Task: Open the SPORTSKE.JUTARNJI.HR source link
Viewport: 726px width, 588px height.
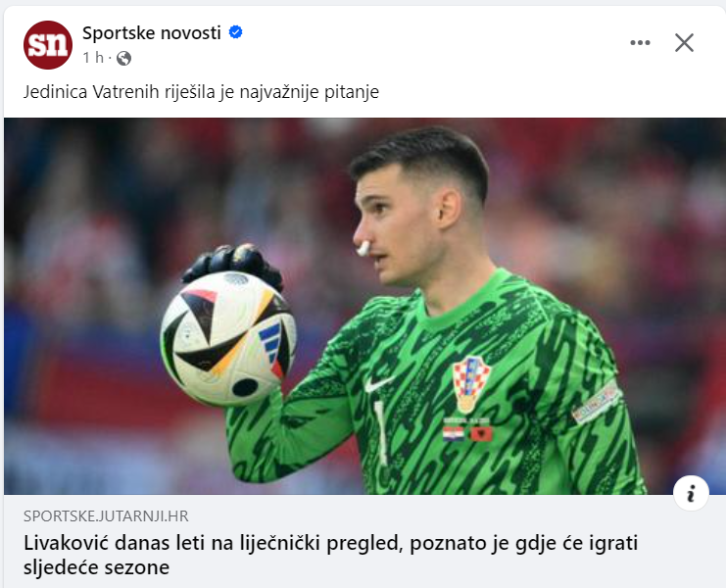Action: pos(106,515)
